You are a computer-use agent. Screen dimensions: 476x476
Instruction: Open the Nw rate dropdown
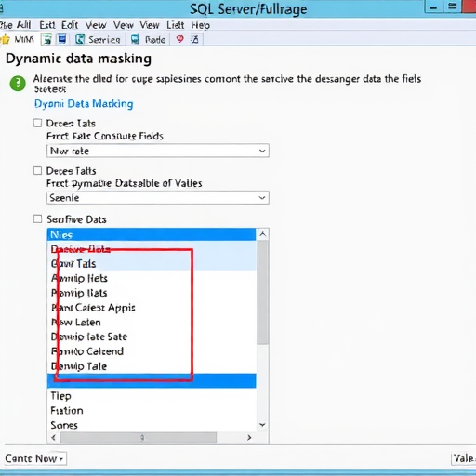coord(158,151)
